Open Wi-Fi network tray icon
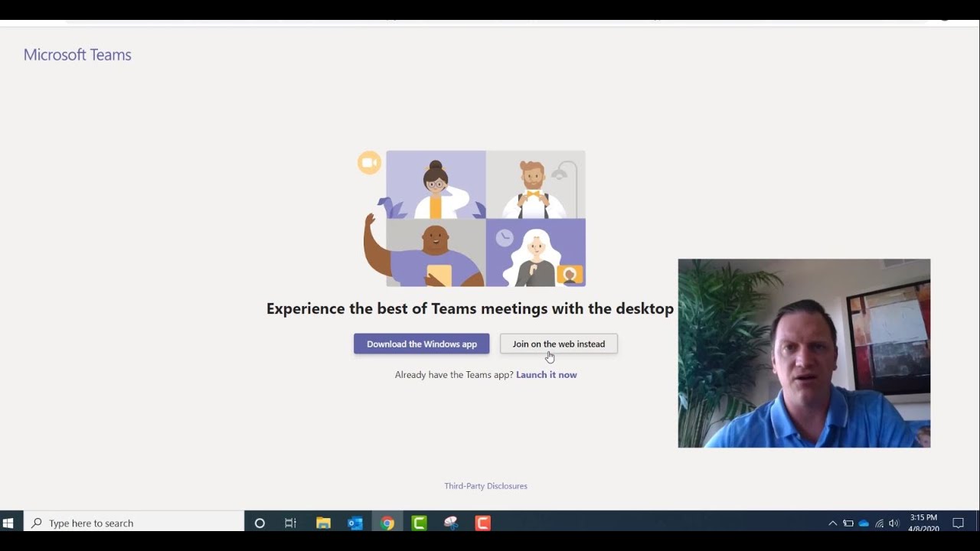This screenshot has width=980, height=551. click(879, 523)
